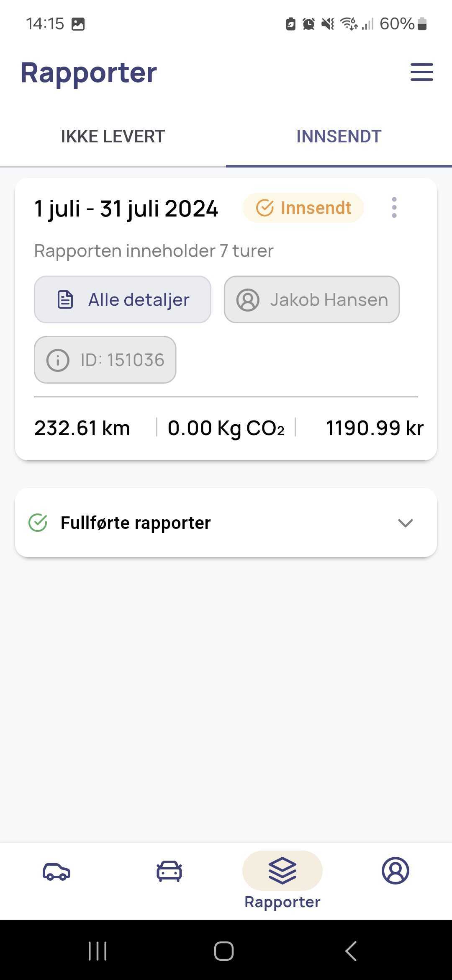Expand the Fullførte rapporter section
This screenshot has width=452, height=980.
click(x=226, y=523)
